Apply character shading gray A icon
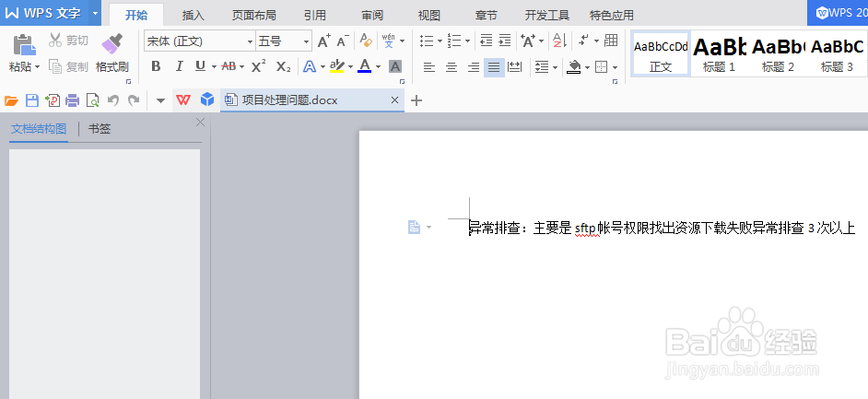 pyautogui.click(x=394, y=67)
